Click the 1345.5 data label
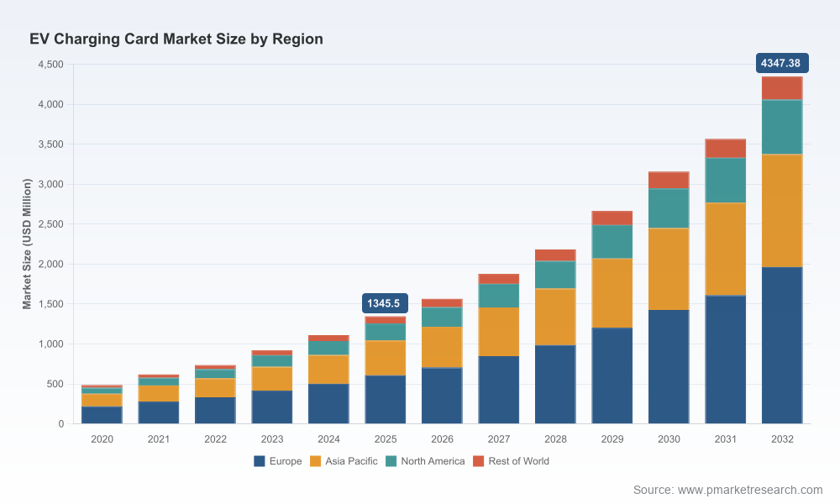Viewport: 840px width, 504px height. click(x=385, y=303)
